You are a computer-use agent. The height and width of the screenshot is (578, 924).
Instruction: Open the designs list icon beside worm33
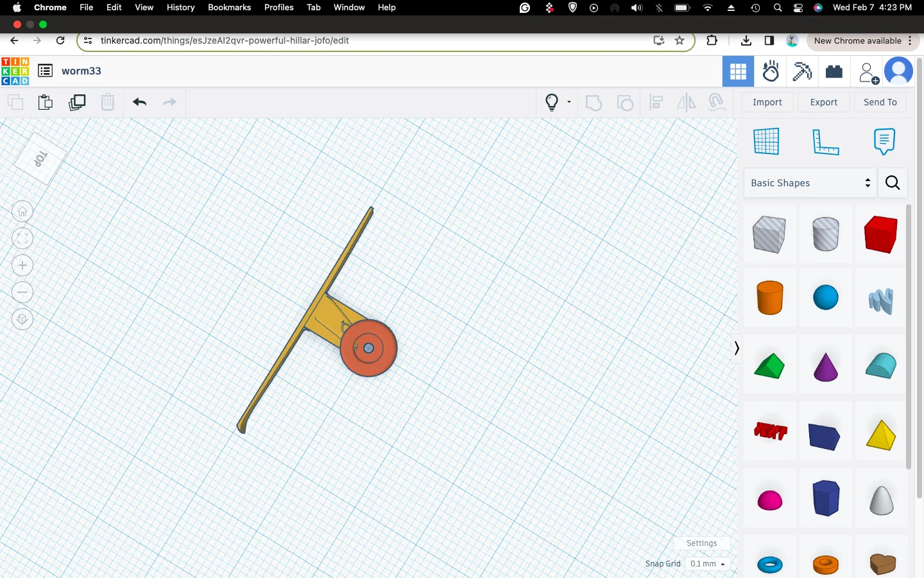45,71
